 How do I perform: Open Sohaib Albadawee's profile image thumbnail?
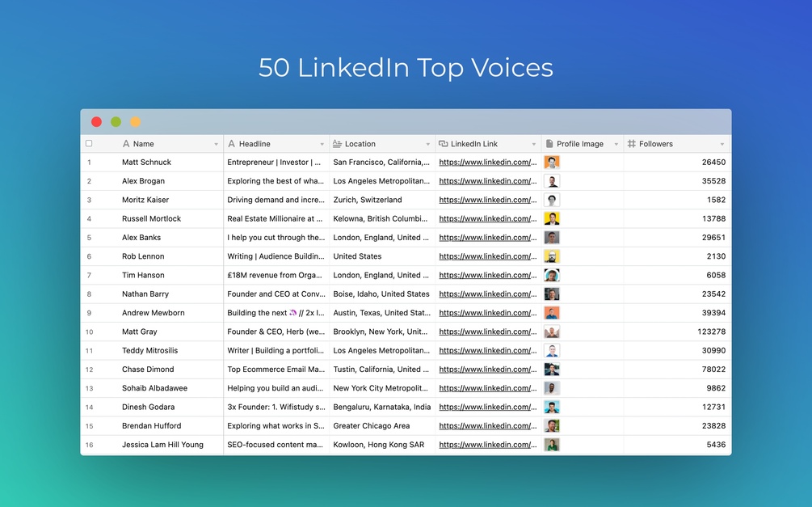point(552,388)
